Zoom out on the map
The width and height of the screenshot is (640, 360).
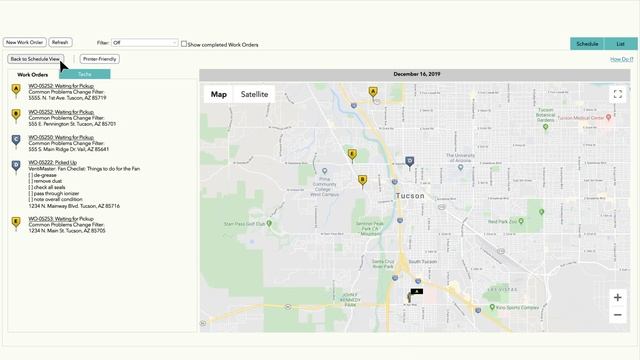point(618,315)
